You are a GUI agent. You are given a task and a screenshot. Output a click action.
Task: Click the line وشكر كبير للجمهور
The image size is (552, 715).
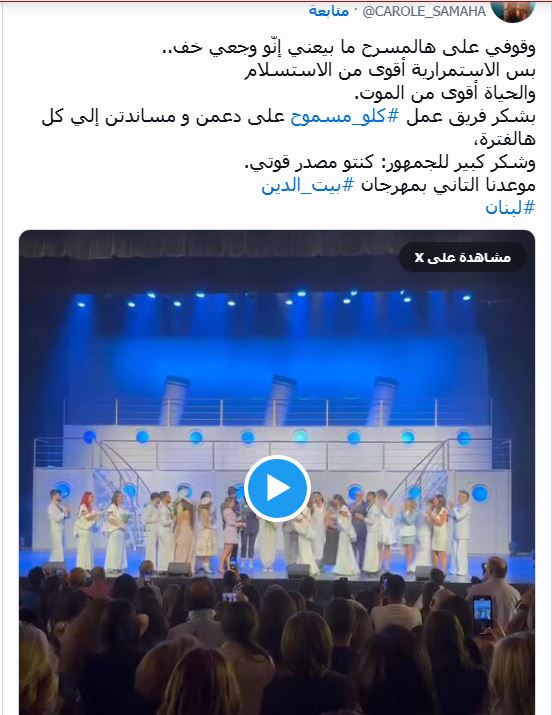pos(390,162)
